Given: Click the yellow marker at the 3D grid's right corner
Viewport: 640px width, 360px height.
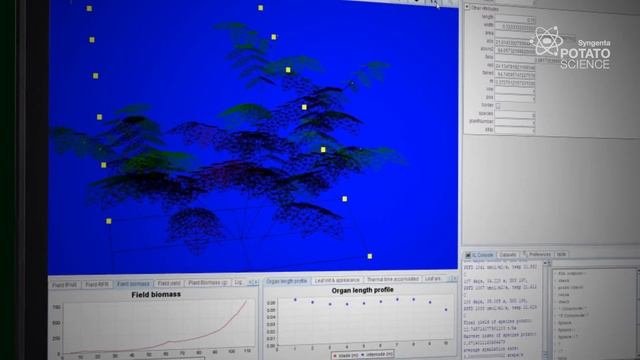Looking at the screenshot, I should click(370, 256).
